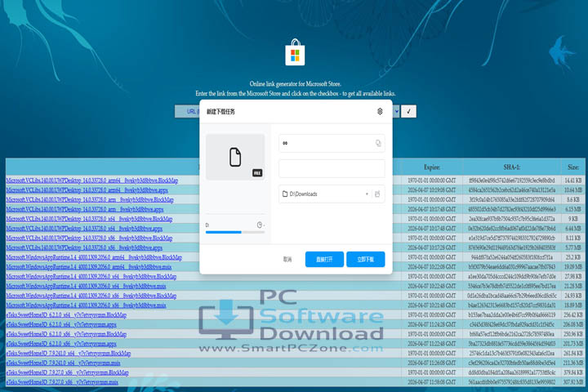The height and width of the screenshot is (392, 588).
Task: Click the paste icon in the URL field
Action: (x=378, y=143)
